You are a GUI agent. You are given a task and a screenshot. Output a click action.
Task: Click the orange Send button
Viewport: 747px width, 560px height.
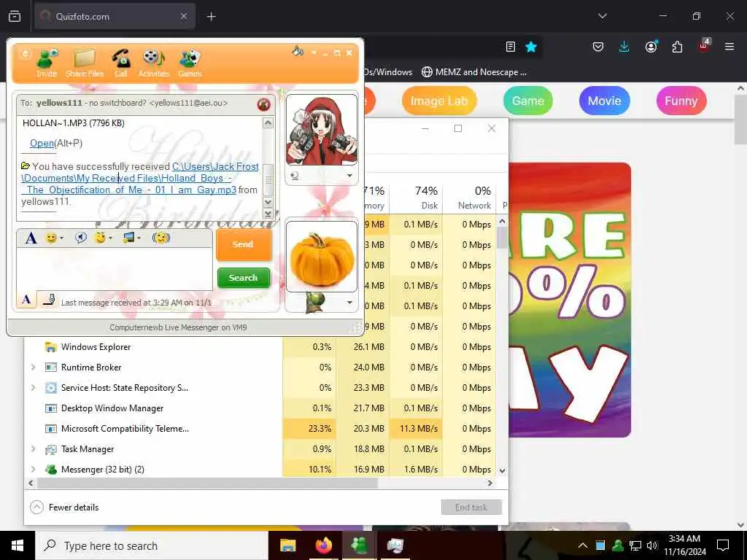pos(243,244)
